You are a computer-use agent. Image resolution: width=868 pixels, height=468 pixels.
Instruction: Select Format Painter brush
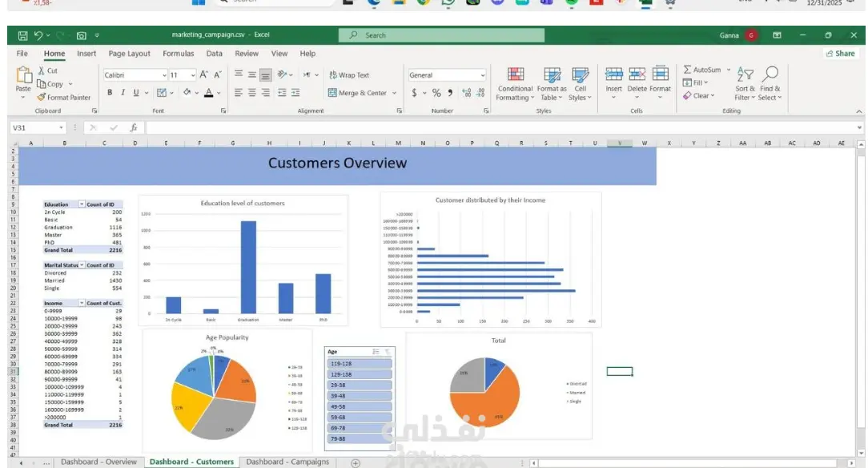click(42, 98)
